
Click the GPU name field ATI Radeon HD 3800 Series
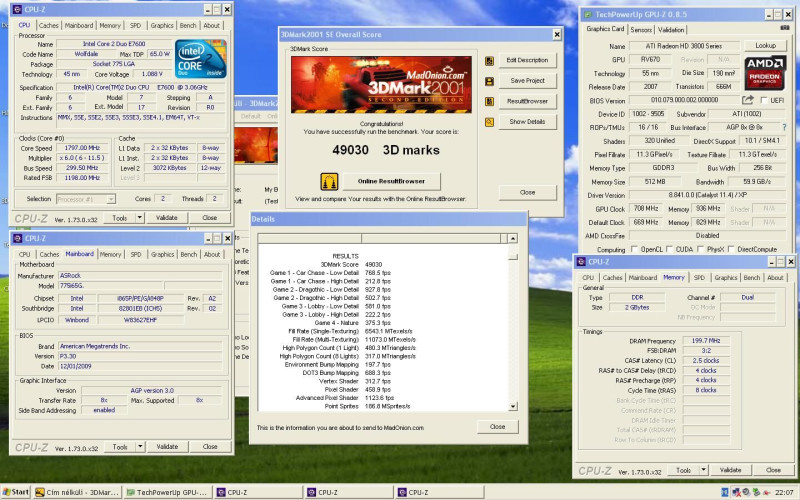coord(684,46)
